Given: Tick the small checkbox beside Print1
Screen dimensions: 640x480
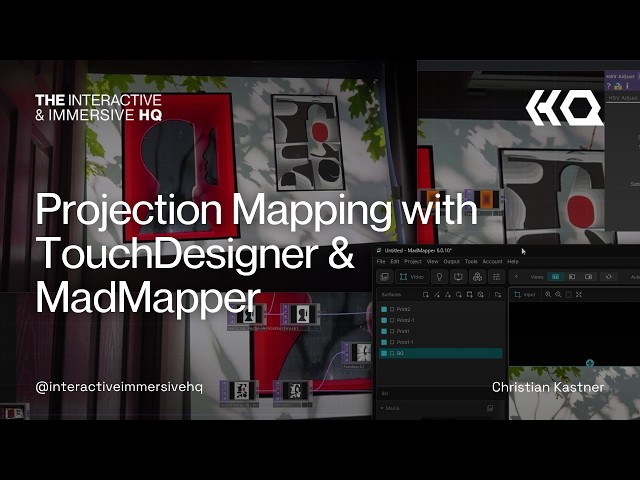Looking at the screenshot, I should click(392, 331).
